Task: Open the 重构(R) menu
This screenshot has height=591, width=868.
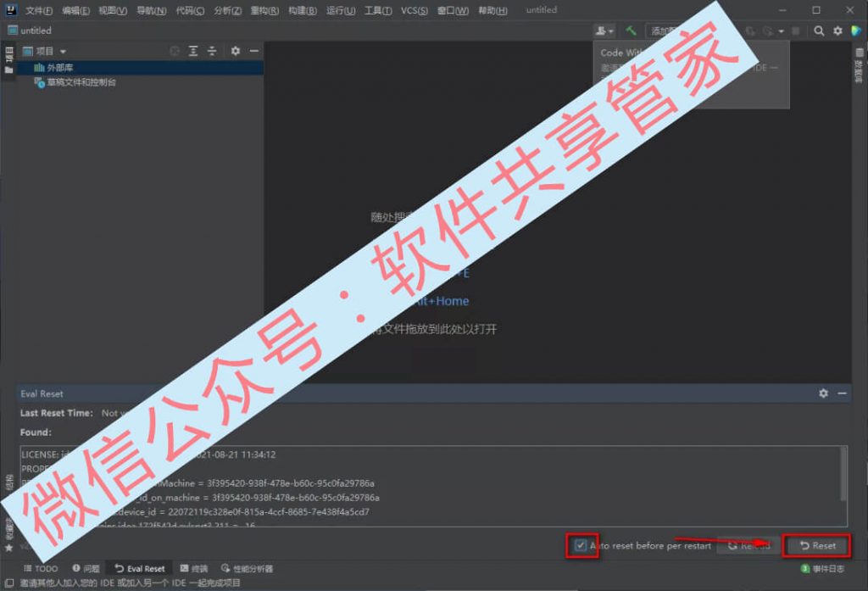Action: point(264,10)
